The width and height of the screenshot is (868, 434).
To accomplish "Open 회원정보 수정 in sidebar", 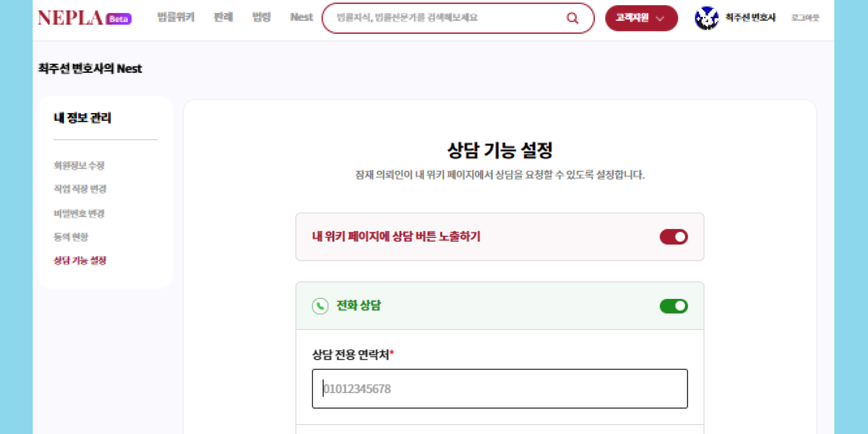I will pyautogui.click(x=79, y=165).
